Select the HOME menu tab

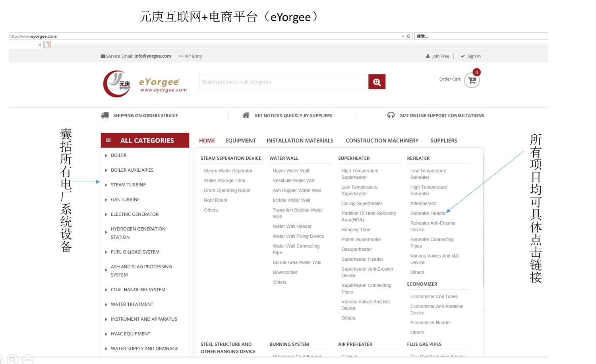point(207,141)
